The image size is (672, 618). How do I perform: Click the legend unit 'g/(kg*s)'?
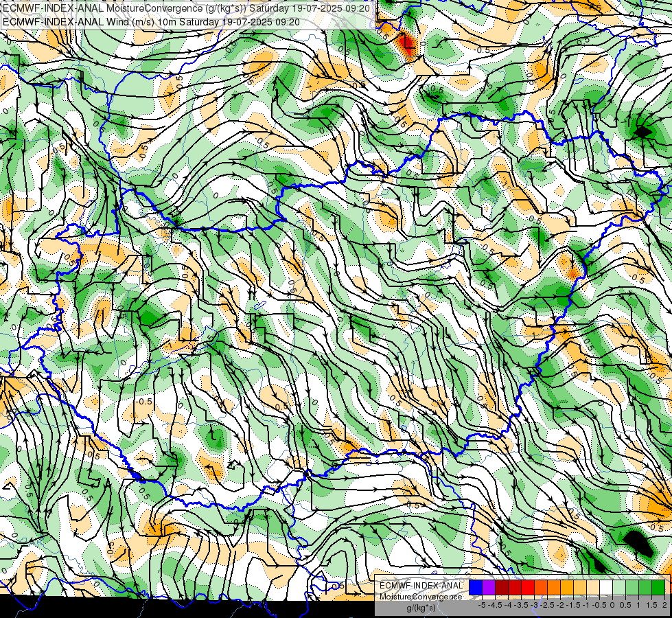click(421, 608)
